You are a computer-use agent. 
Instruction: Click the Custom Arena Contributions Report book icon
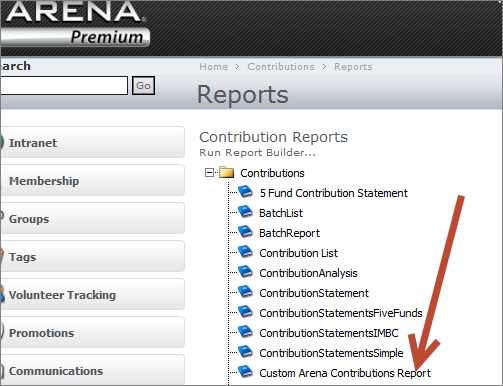click(x=246, y=372)
